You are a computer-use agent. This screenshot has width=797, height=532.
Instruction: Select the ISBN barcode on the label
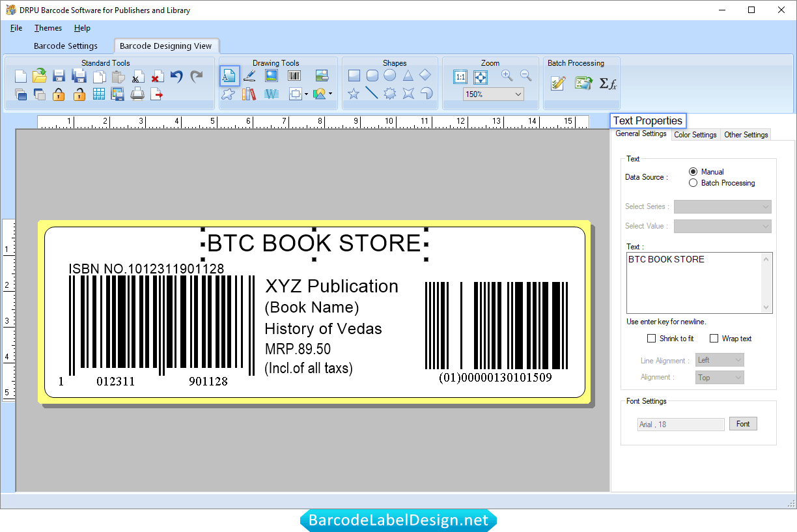click(161, 326)
